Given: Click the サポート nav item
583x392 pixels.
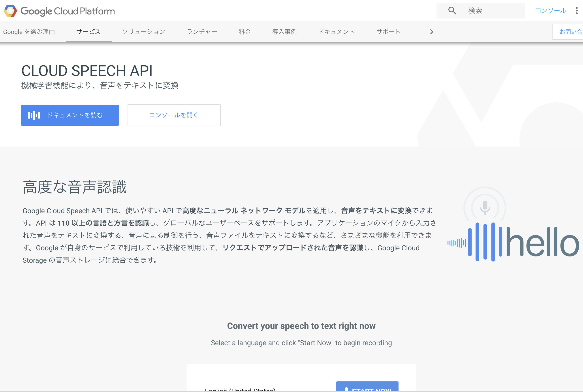Looking at the screenshot, I should [x=388, y=32].
